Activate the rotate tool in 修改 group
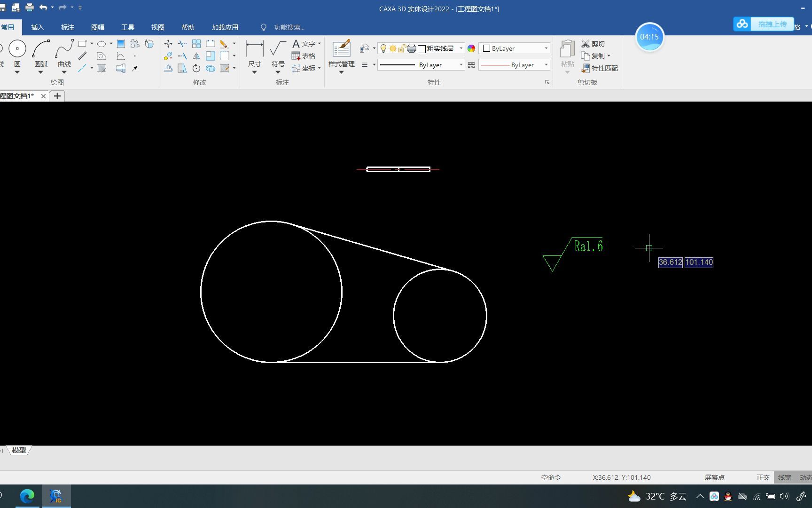812x508 pixels. [x=196, y=68]
